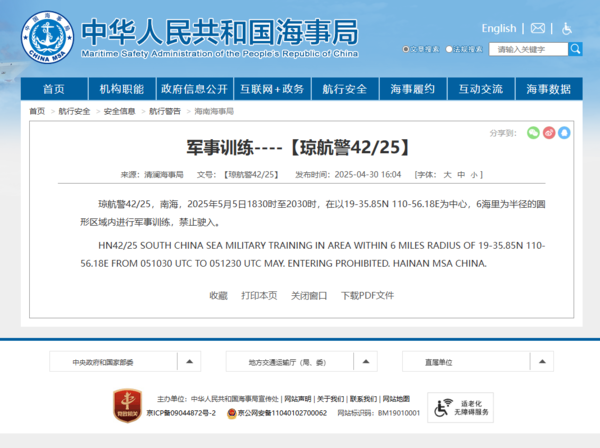The height and width of the screenshot is (448, 600).
Task: Click the keyword search input field
Action: coord(528,49)
